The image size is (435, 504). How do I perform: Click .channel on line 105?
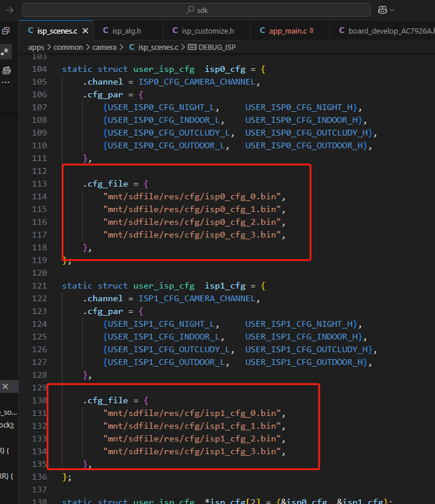coord(103,82)
